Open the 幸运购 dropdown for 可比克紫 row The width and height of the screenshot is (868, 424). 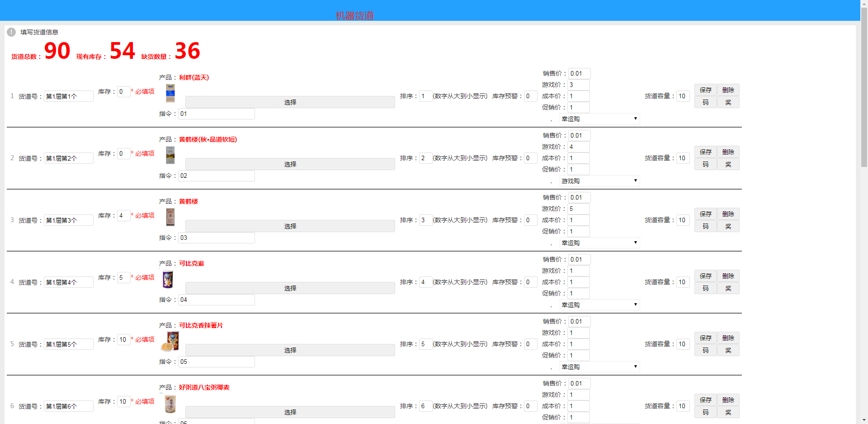[x=599, y=305]
